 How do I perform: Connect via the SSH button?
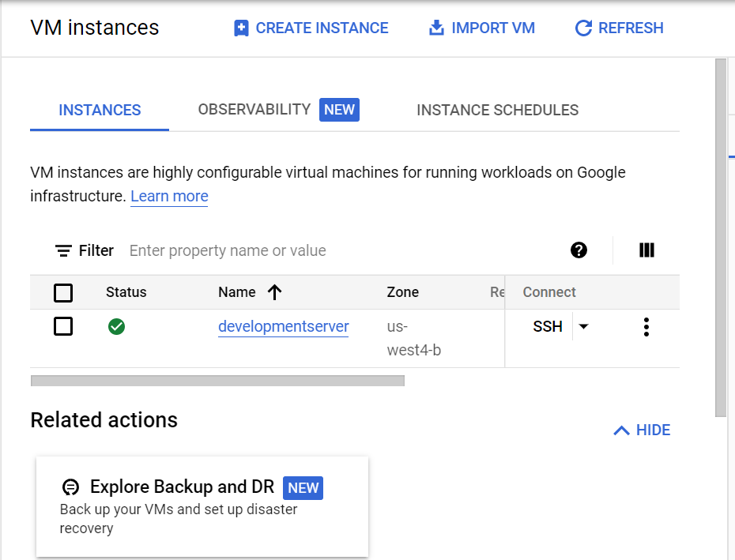click(548, 326)
